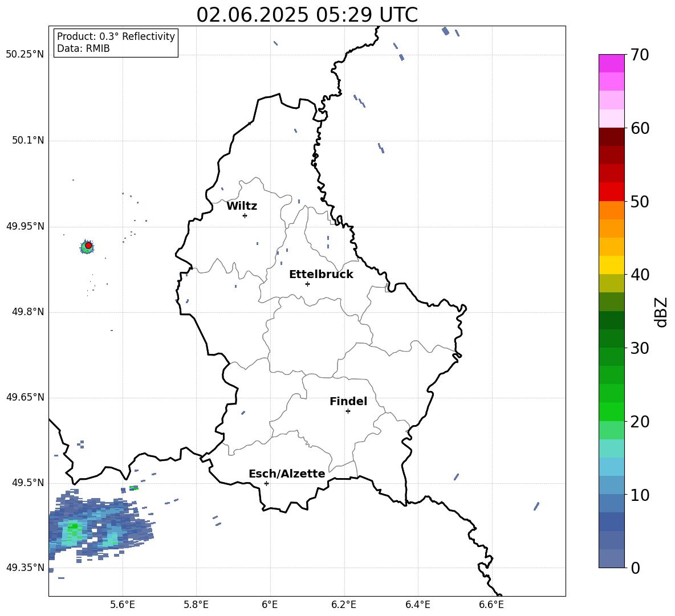Click the Product: 0.3° Reflectivity text

tap(116, 36)
